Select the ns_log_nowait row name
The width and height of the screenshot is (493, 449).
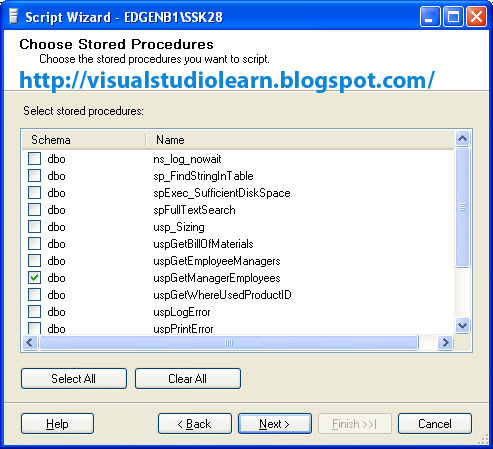pyautogui.click(x=187, y=159)
